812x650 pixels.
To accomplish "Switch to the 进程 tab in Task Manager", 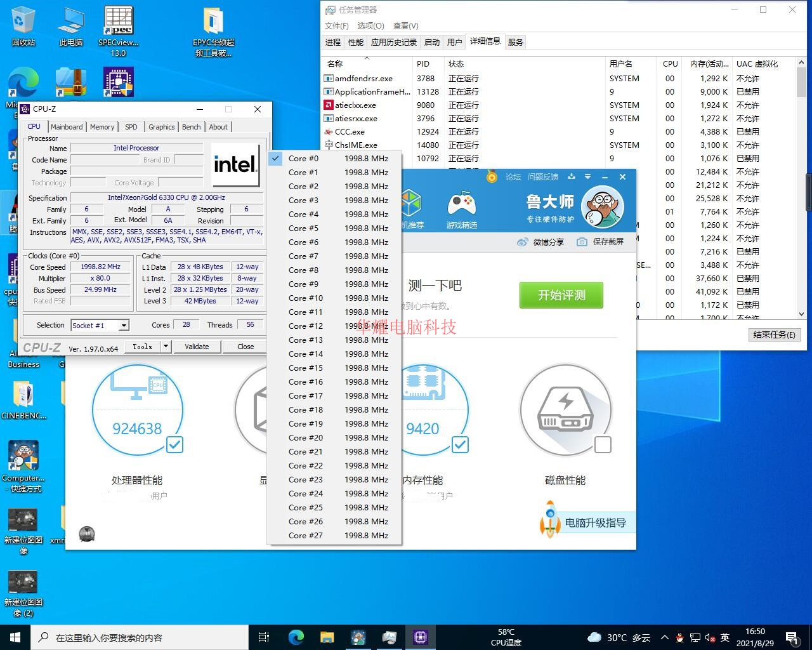I will tap(333, 43).
